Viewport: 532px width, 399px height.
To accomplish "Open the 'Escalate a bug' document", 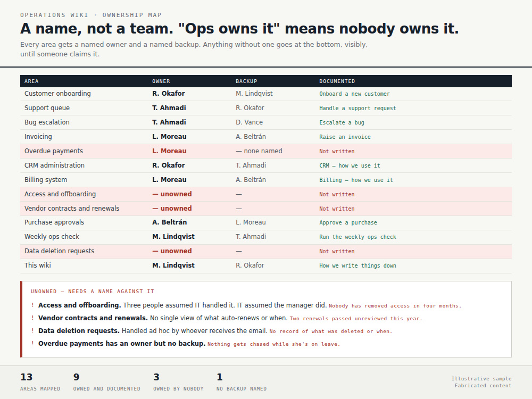I will [342, 122].
